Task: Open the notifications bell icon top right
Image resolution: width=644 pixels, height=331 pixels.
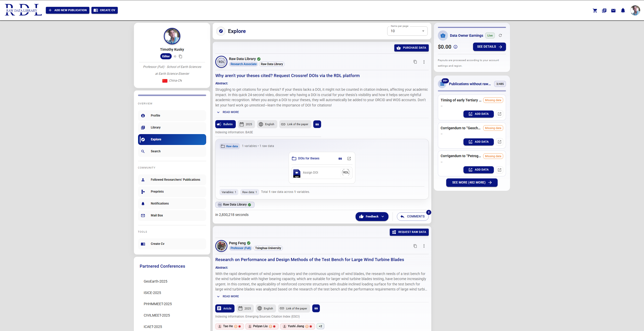Action: pos(623,10)
